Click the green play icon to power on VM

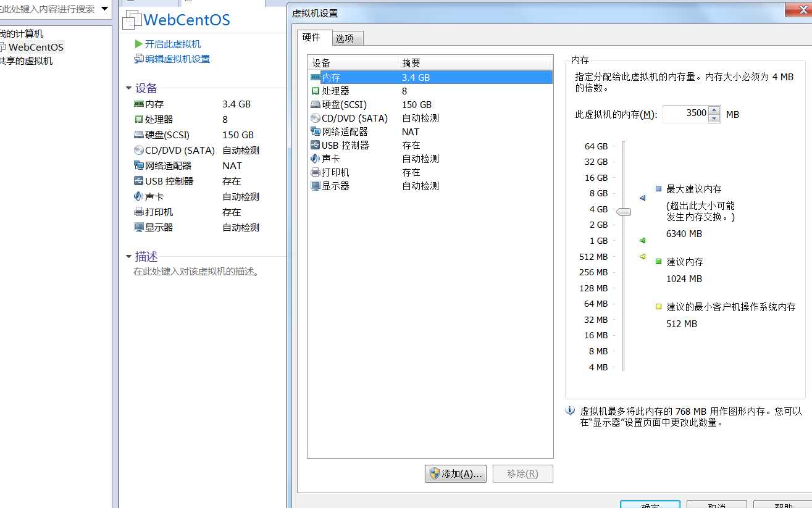coord(138,44)
